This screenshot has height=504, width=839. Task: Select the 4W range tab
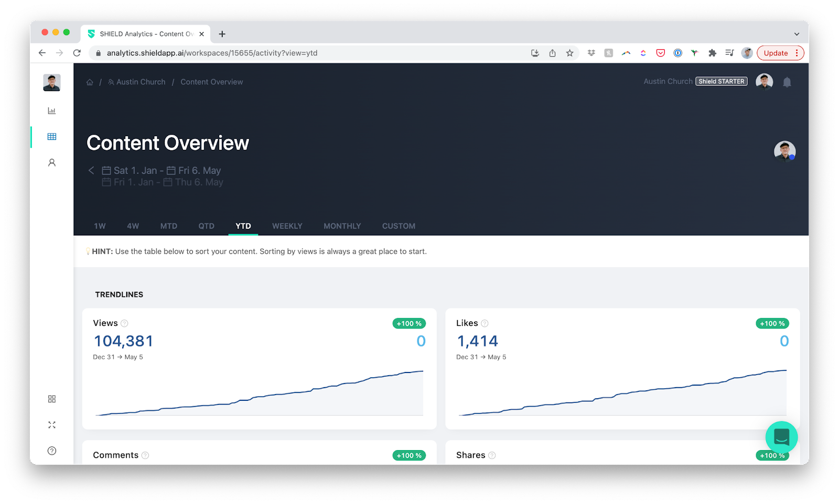[133, 226]
